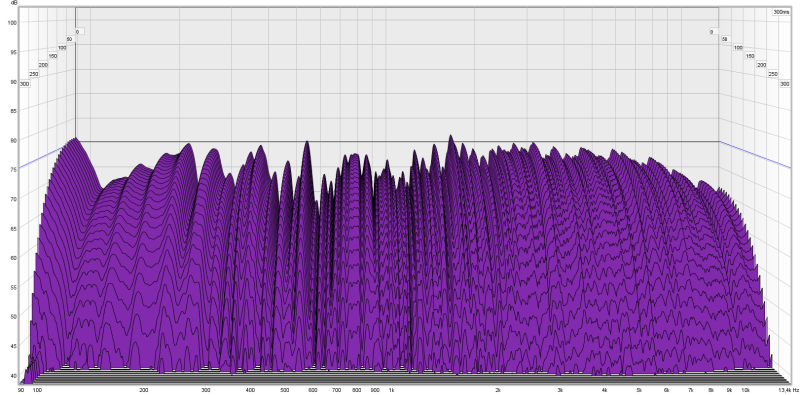Click the 900 Hz frequency axis label
This screenshot has height=395, width=800.
[x=375, y=390]
